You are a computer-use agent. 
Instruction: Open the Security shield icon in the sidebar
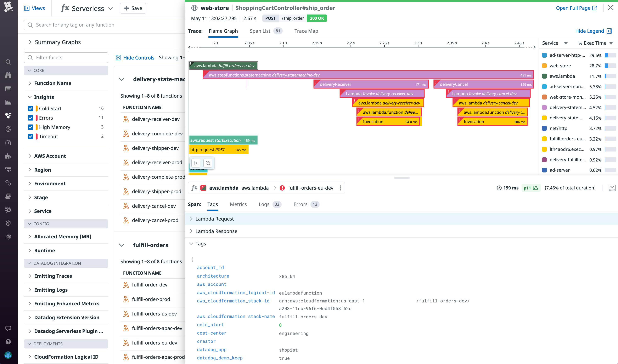[x=8, y=223]
